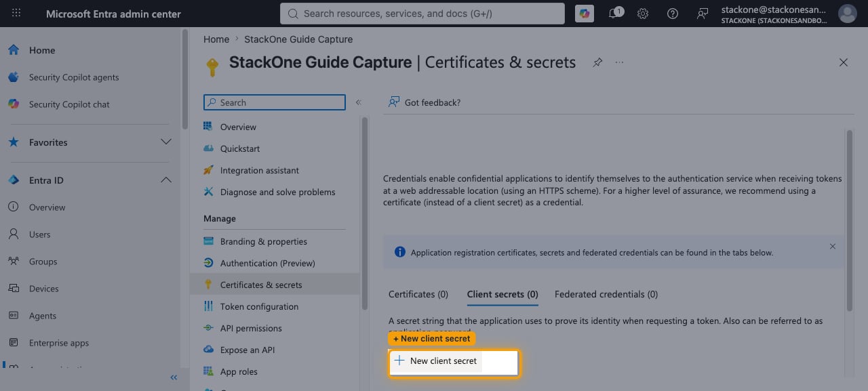Image resolution: width=868 pixels, height=391 pixels.
Task: Open the account avatar menu
Action: tap(847, 14)
